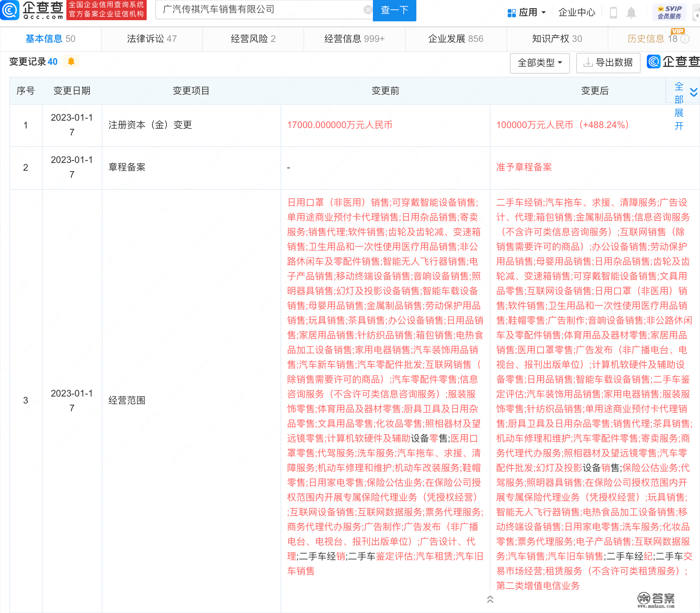Image resolution: width=700 pixels, height=613 pixels.
Task: Open the 全部类型 filter dropdown
Action: [540, 63]
